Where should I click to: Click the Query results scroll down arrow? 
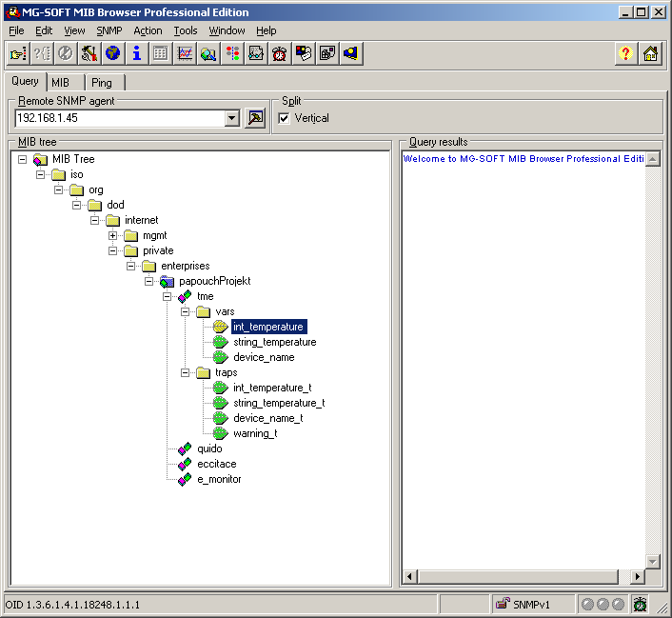coord(652,562)
